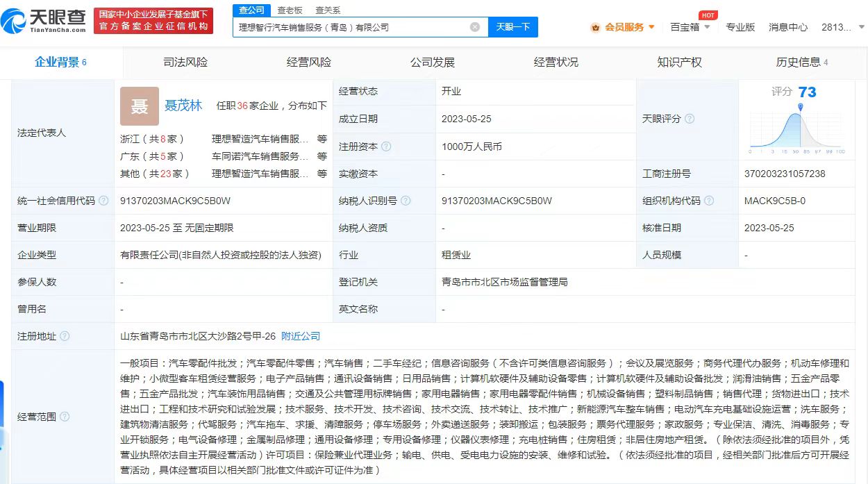The image size is (868, 484).
Task: Click the help icon next to 经营范围
Action: point(65,417)
